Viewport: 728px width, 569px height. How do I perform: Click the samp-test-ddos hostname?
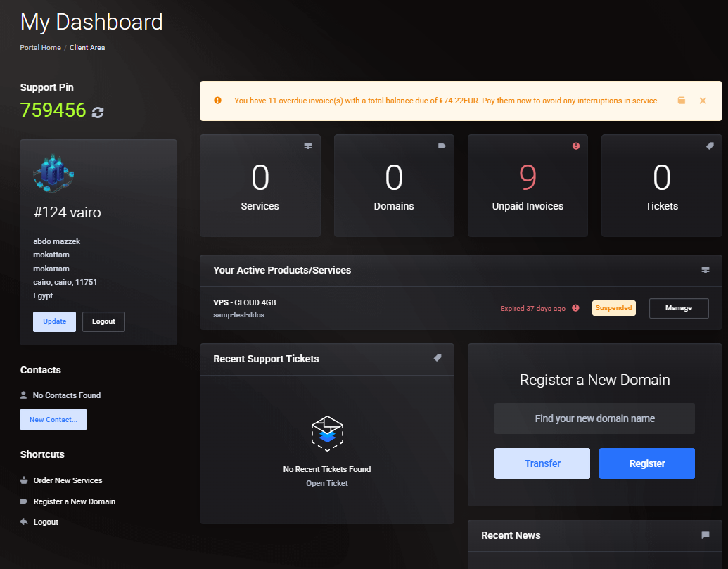(238, 314)
